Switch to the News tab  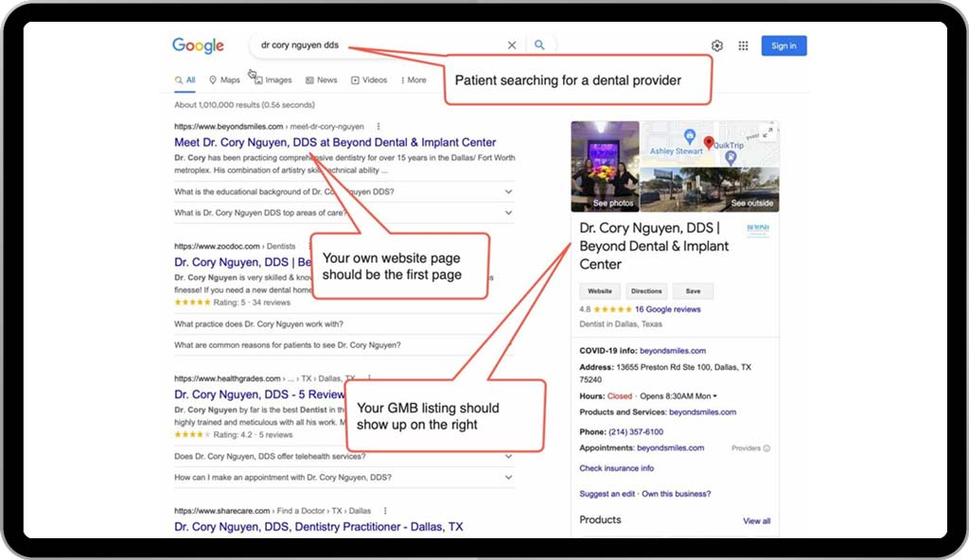pos(322,79)
